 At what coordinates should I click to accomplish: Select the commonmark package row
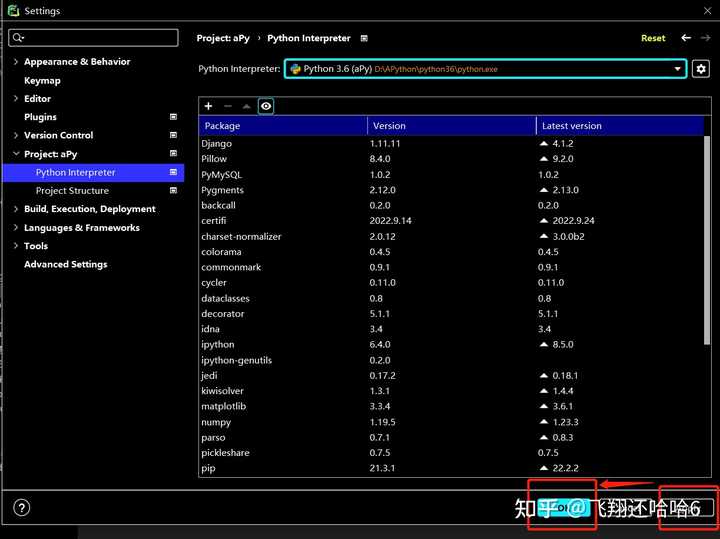point(451,267)
